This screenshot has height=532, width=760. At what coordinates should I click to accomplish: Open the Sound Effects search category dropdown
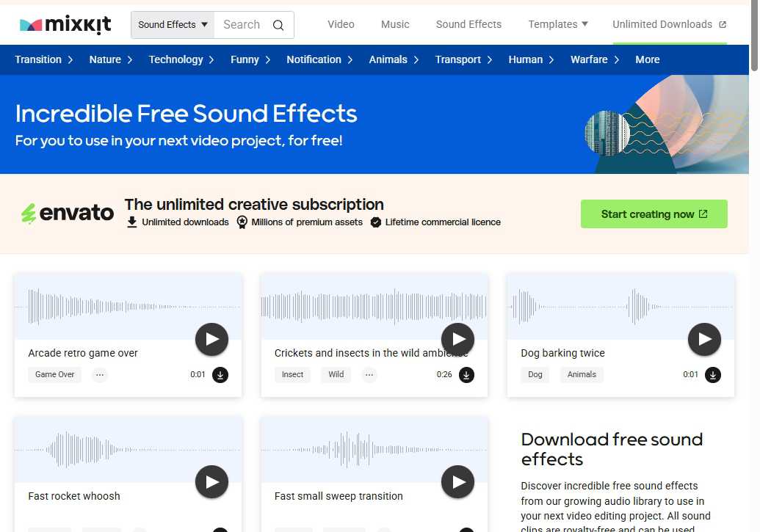pos(171,24)
